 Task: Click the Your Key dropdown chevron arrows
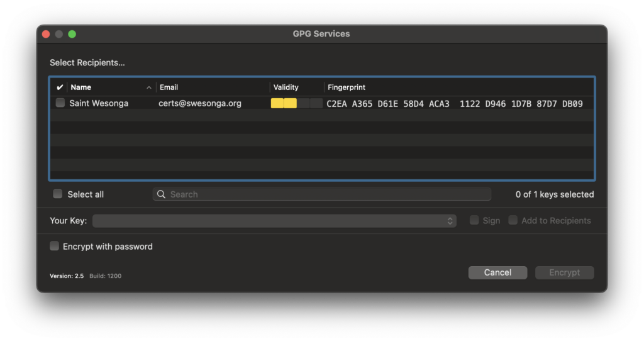450,221
